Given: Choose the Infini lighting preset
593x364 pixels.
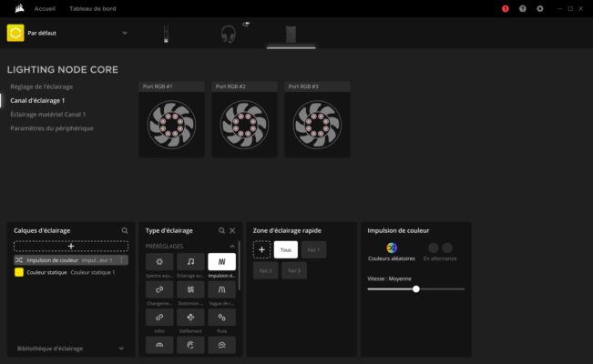Looking at the screenshot, I should 159,317.
